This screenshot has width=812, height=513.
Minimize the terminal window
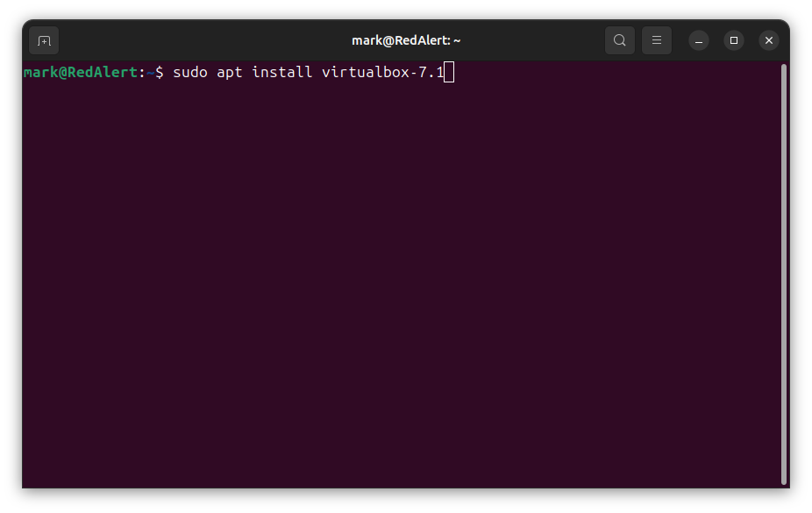tap(699, 40)
